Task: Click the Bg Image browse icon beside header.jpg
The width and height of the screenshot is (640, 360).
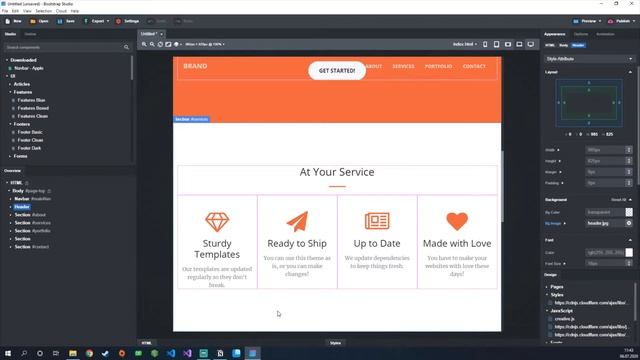Action: 629,223
